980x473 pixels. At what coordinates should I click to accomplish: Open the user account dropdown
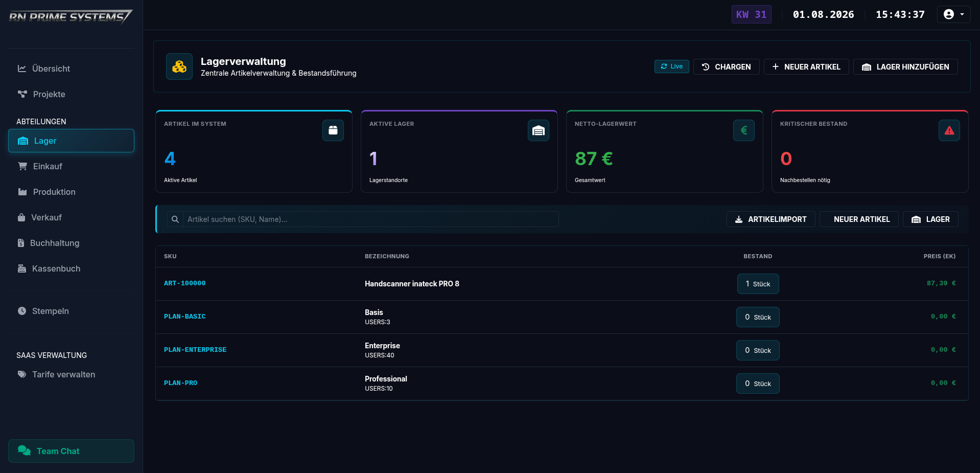953,14
